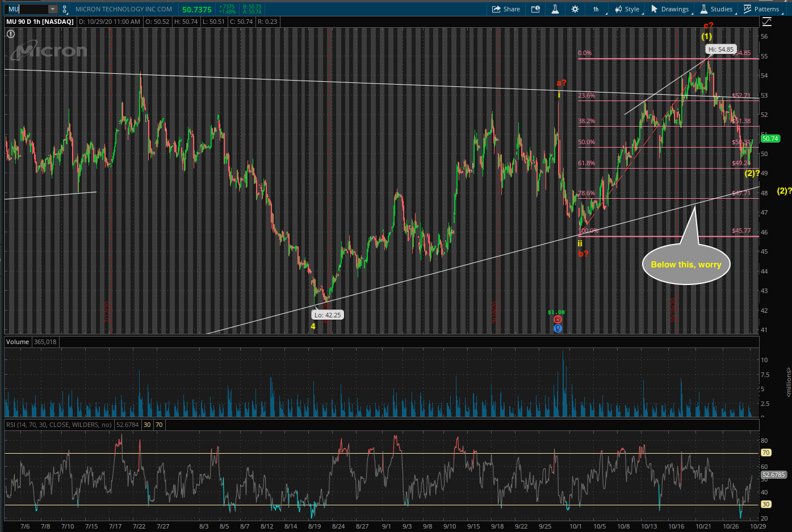
Task: Click the RSI overbought 70 level box
Action: 159,425
